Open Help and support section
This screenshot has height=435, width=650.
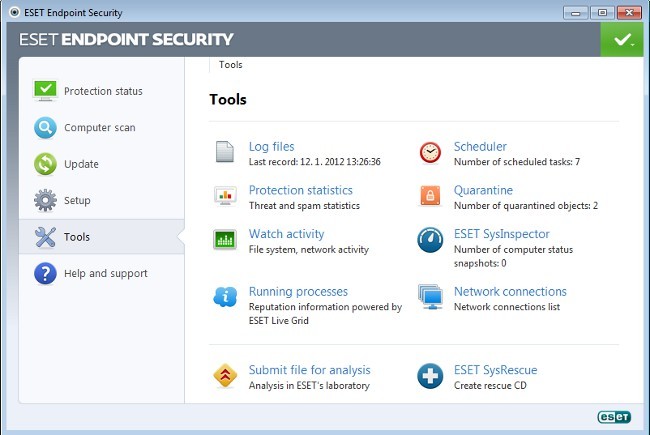[x=105, y=273]
